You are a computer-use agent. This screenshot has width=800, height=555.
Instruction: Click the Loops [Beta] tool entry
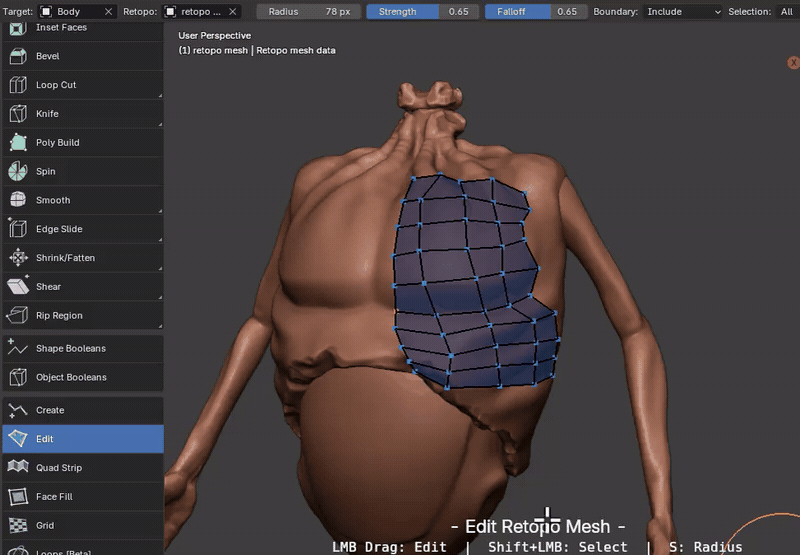coord(83,551)
